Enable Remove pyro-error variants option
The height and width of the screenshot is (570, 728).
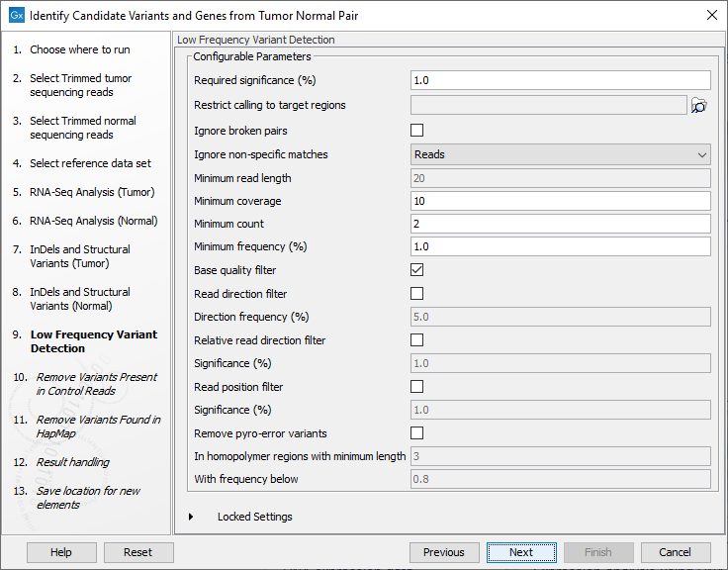point(416,433)
